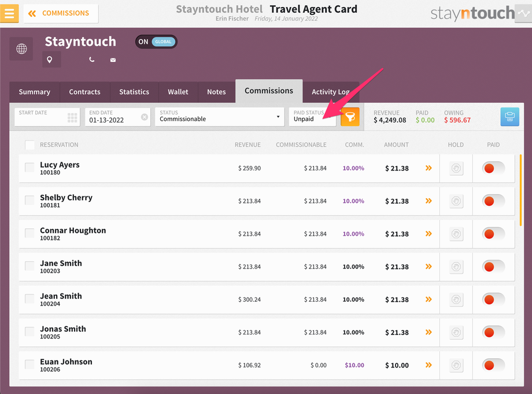Expand Euan Johnson row double chevron
Viewport: 532px width, 394px height.
428,365
